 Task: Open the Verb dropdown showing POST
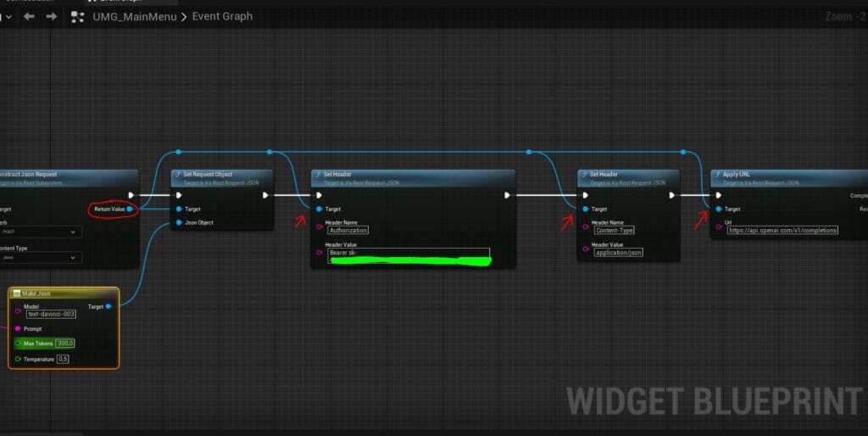[x=41, y=231]
